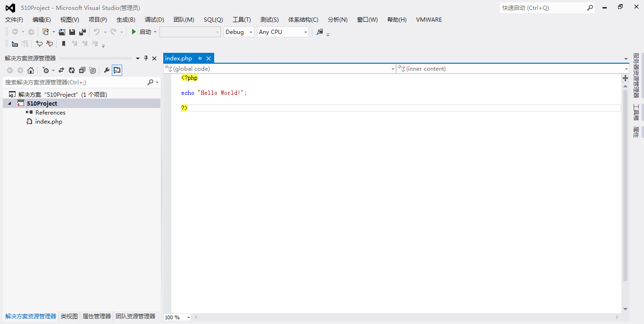Open the 属性 side panel tab
Screen dimensions: 644x324
[636, 132]
